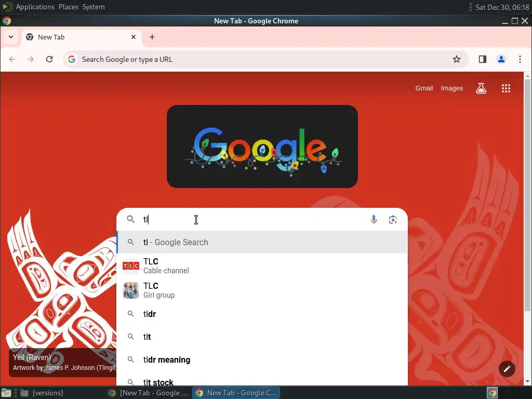This screenshot has width=532, height=399.
Task: Choose the 'tldr meaning' suggestion
Action: click(262, 360)
